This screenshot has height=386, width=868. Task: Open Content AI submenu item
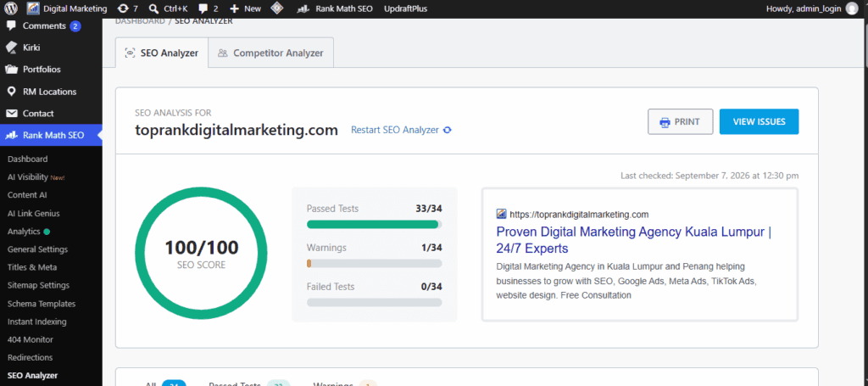27,195
